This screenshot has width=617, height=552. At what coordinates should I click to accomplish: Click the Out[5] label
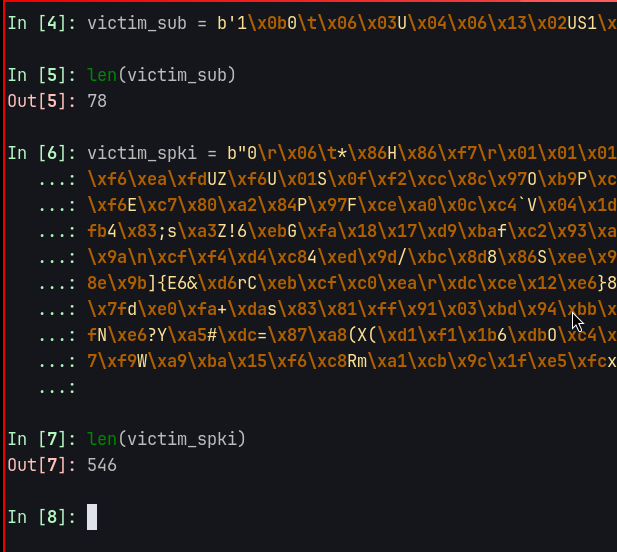pos(42,100)
